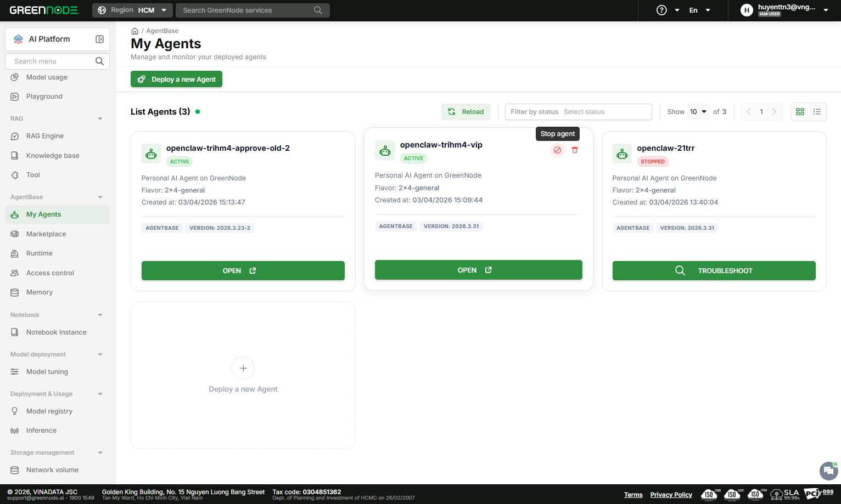Open Memory page
Viewport: 841px width, 504px height.
pyautogui.click(x=57, y=292)
